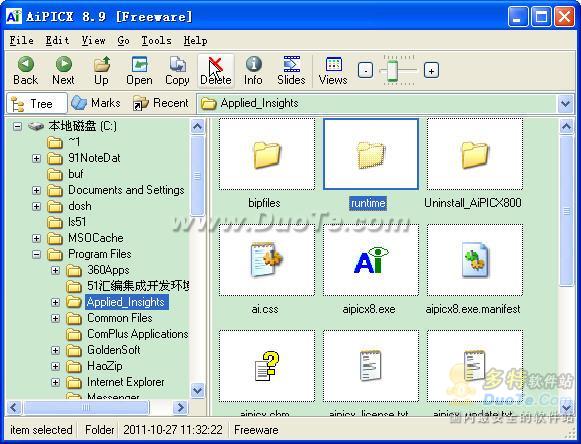Select the GoldenSoft folder in tree
Screen dimensions: 581x444
click(113, 350)
